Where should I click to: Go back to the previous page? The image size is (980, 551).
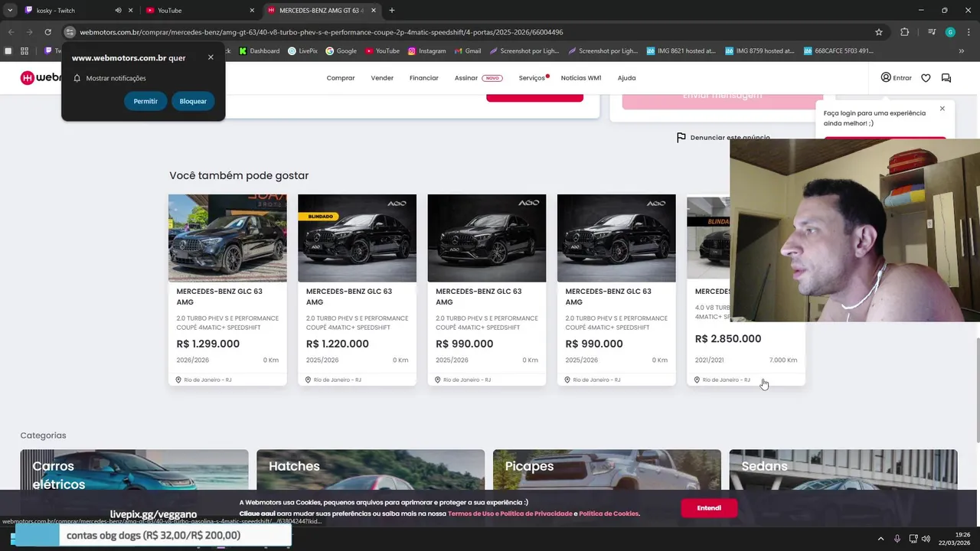11,32
